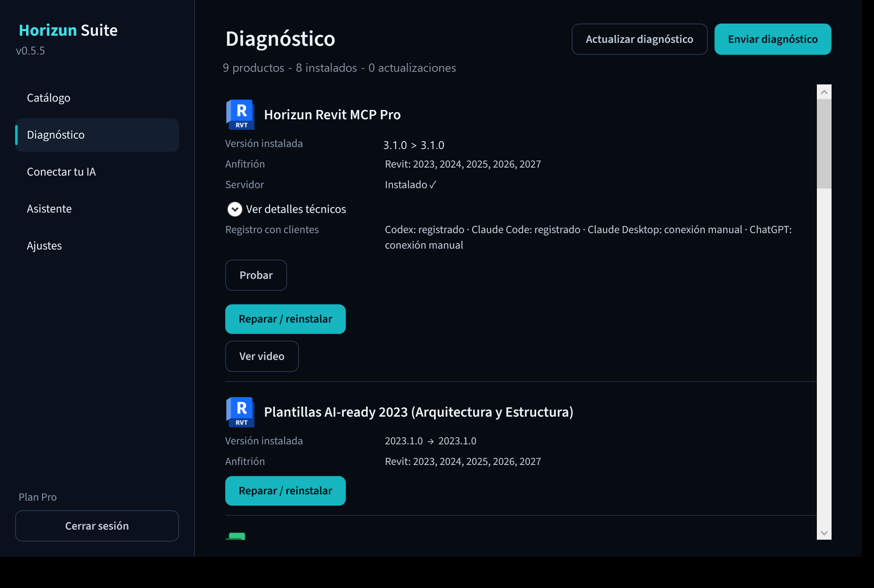The height and width of the screenshot is (588, 874).
Task: Click the Horizun Revit MCP Pro RVT icon
Action: [240, 115]
